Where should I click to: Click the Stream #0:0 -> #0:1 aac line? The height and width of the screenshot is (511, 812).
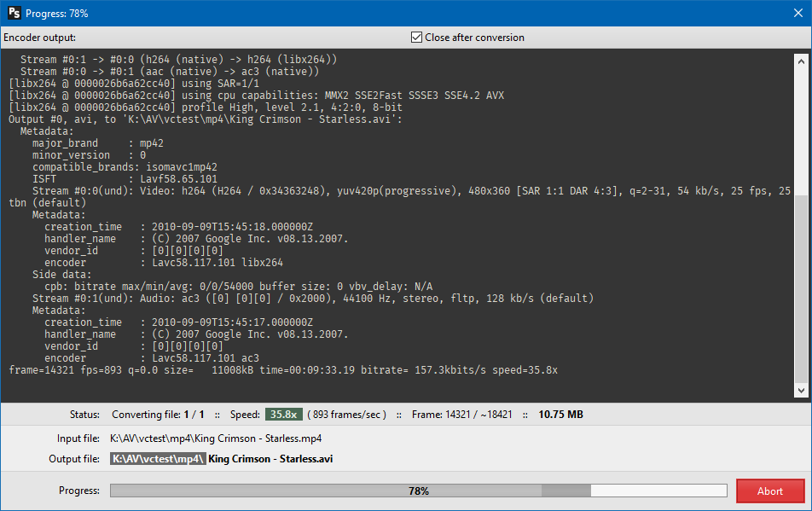(170, 72)
